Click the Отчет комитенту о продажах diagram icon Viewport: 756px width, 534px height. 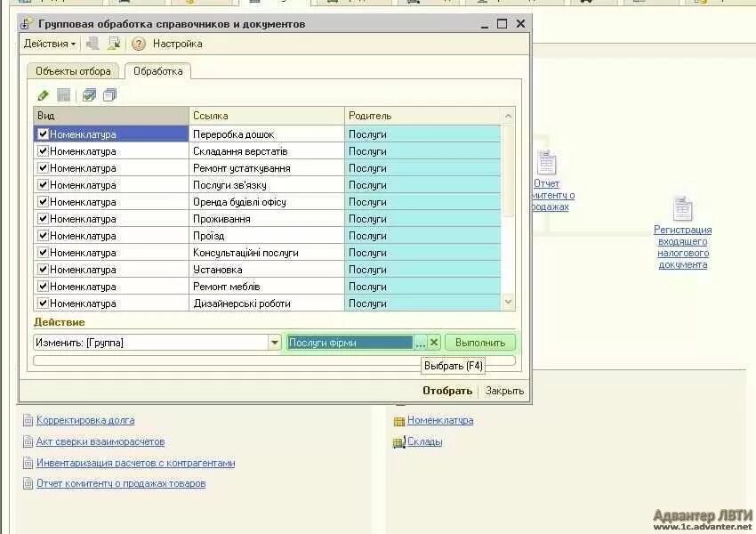[547, 163]
